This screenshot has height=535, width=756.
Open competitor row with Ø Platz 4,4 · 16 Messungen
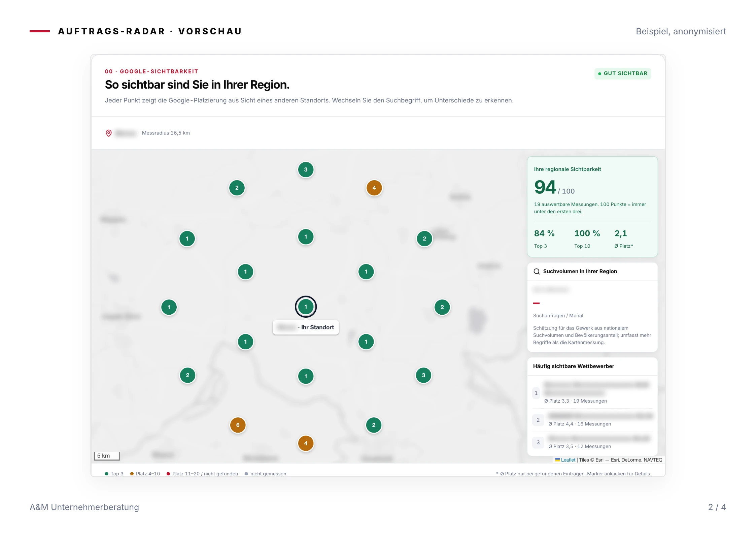pyautogui.click(x=592, y=420)
